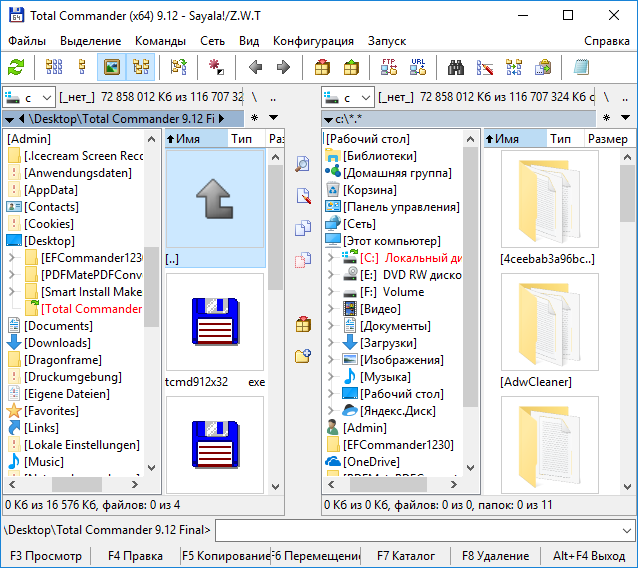
Task: Click the pack files gift-box toolbar icon
Action: coord(322,67)
